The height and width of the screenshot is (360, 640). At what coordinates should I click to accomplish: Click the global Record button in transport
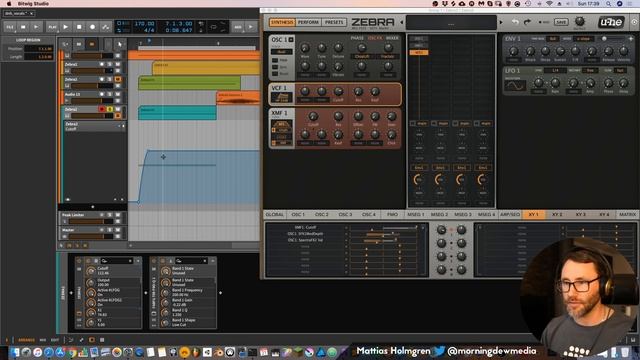93,27
